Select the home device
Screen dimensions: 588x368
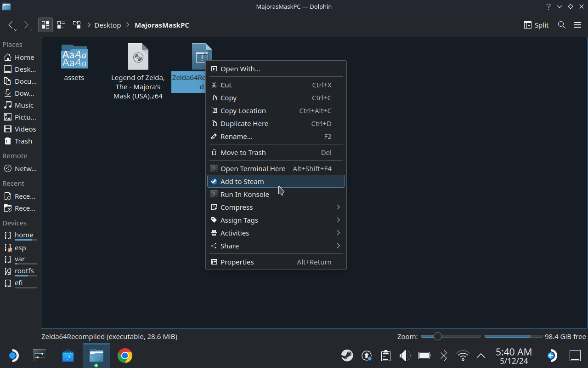(x=20, y=236)
